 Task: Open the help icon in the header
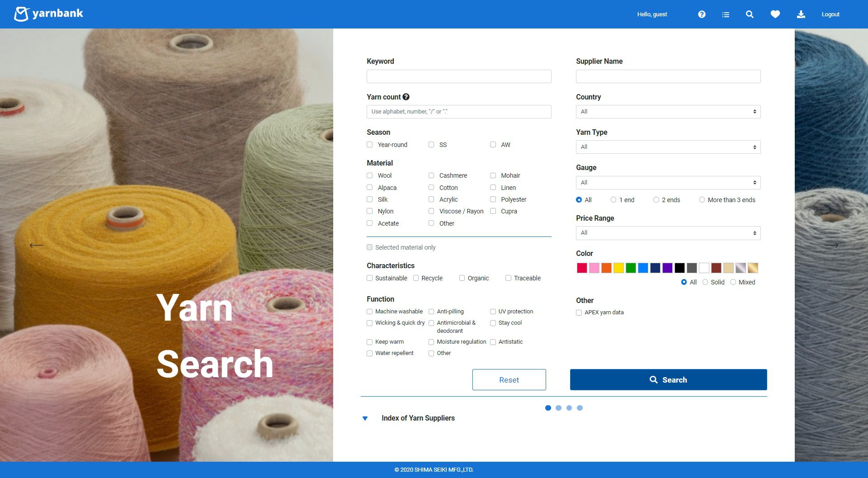click(x=702, y=14)
